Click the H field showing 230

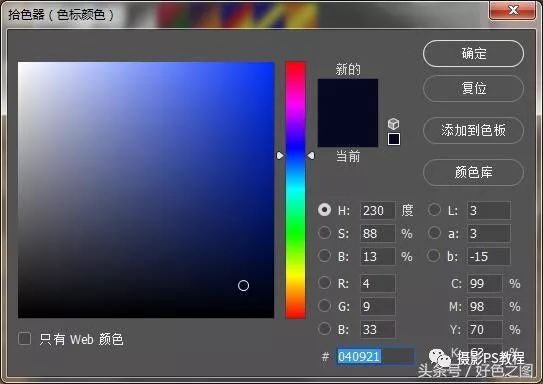377,211
